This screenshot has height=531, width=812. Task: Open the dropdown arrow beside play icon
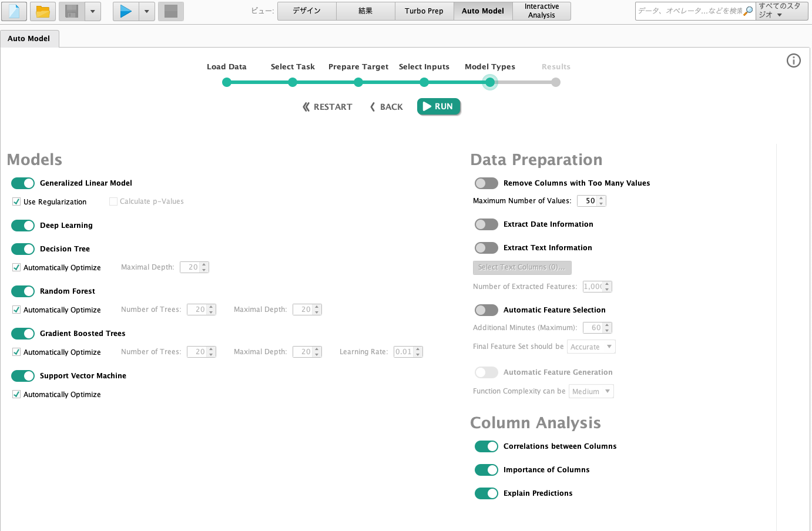pyautogui.click(x=147, y=11)
